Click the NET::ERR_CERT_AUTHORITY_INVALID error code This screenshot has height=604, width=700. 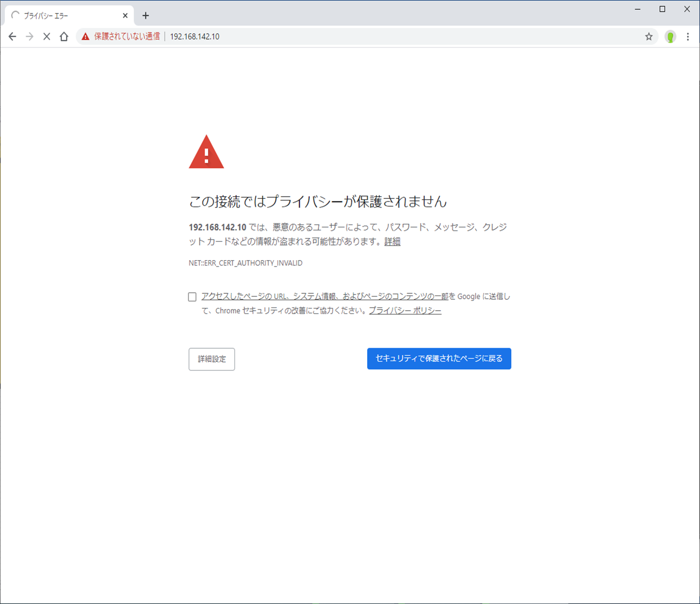click(245, 263)
